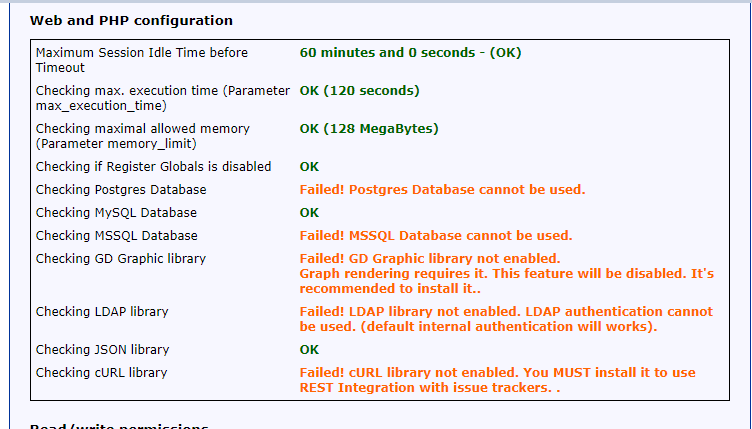Screen dimensions: 752x429
Task: Click OK result for JSON library check
Action: pos(309,350)
